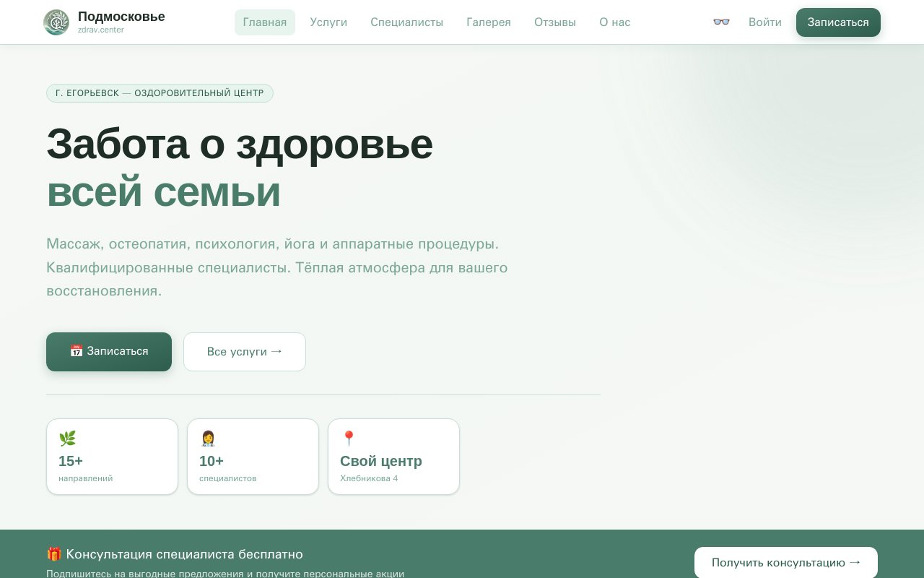Viewport: 924px width, 578px height.
Task: Click the Войти link
Action: 765,22
